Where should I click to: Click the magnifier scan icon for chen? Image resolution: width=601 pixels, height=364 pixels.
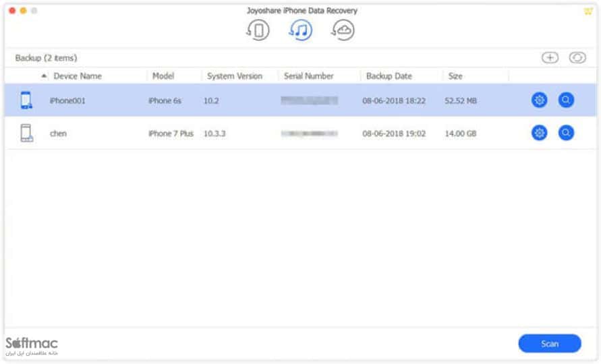(x=566, y=133)
